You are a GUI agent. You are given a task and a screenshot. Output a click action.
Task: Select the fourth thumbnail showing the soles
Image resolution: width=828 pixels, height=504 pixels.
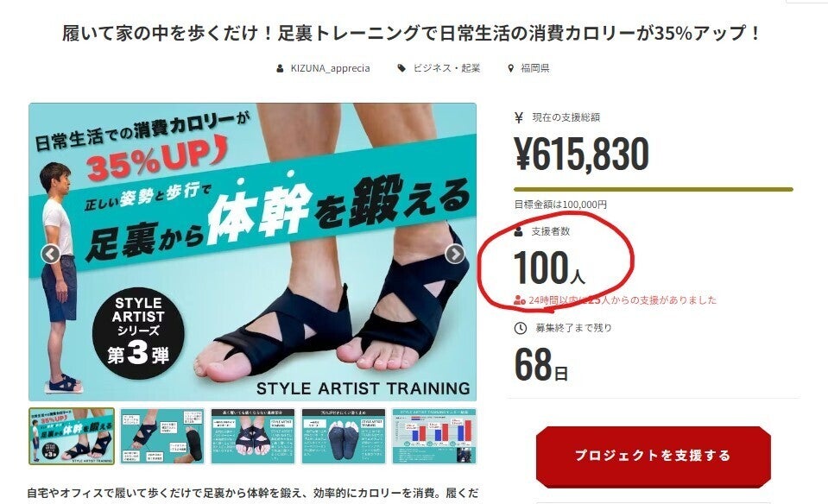tap(344, 436)
